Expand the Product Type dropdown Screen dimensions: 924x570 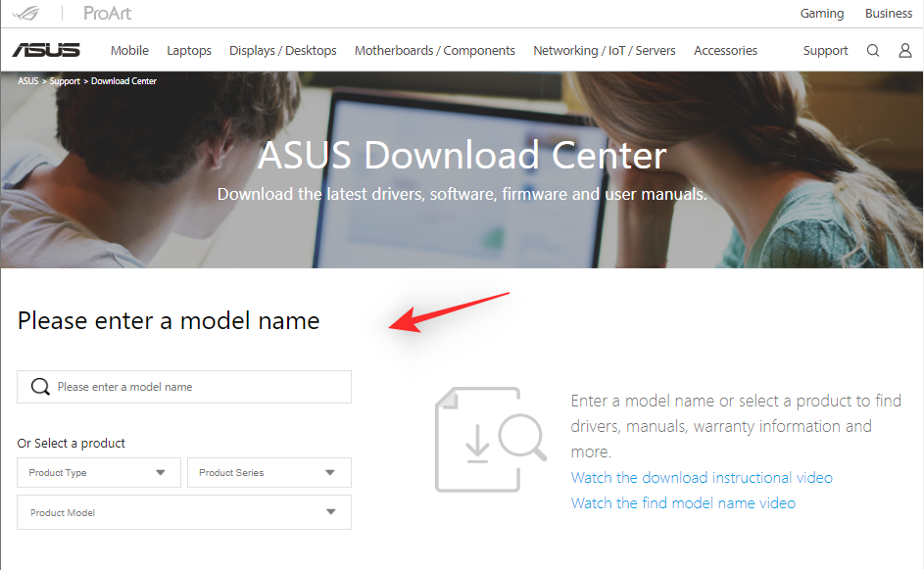99,472
